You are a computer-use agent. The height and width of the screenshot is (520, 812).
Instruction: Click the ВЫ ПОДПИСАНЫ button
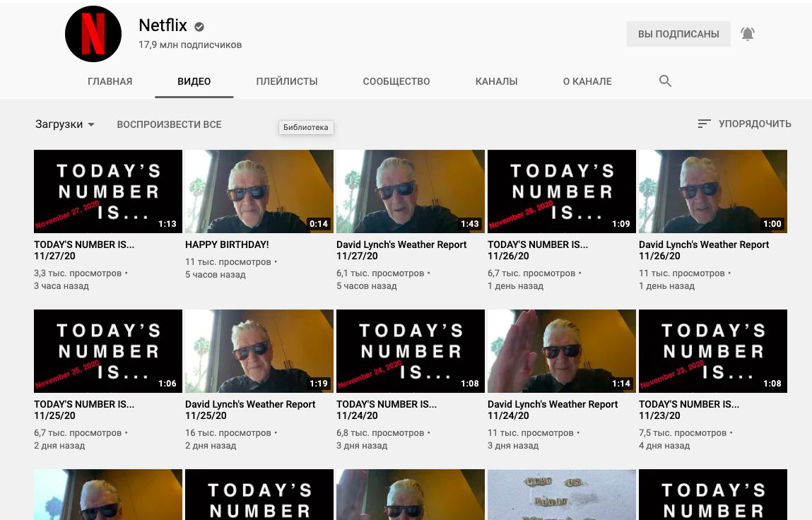tap(678, 34)
